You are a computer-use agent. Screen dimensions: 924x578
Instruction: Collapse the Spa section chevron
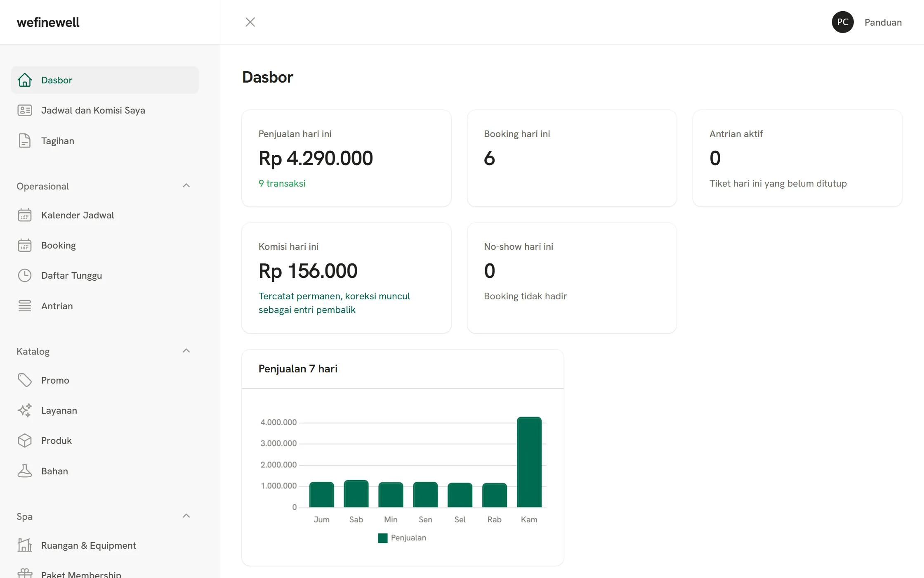pos(186,516)
